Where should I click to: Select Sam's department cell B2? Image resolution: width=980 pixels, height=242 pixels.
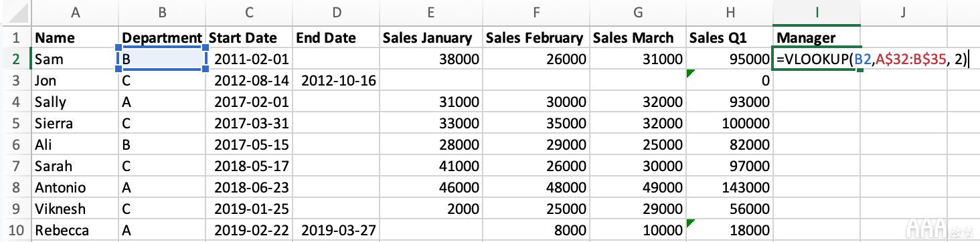pos(163,59)
